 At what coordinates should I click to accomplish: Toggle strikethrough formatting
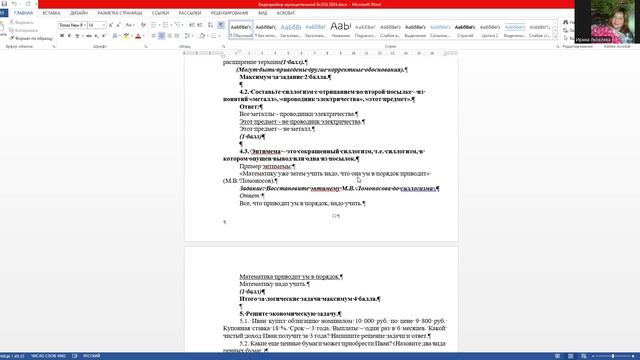[x=89, y=36]
